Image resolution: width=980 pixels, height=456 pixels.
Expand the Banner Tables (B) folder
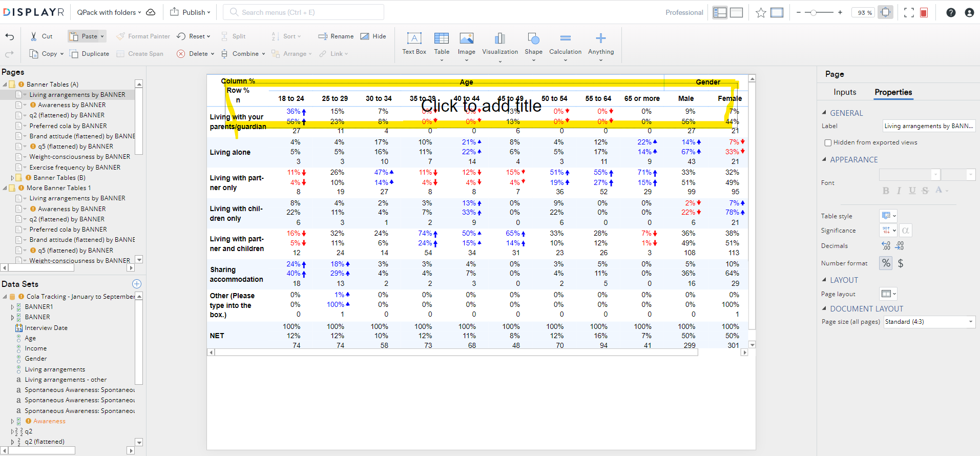[x=12, y=178]
